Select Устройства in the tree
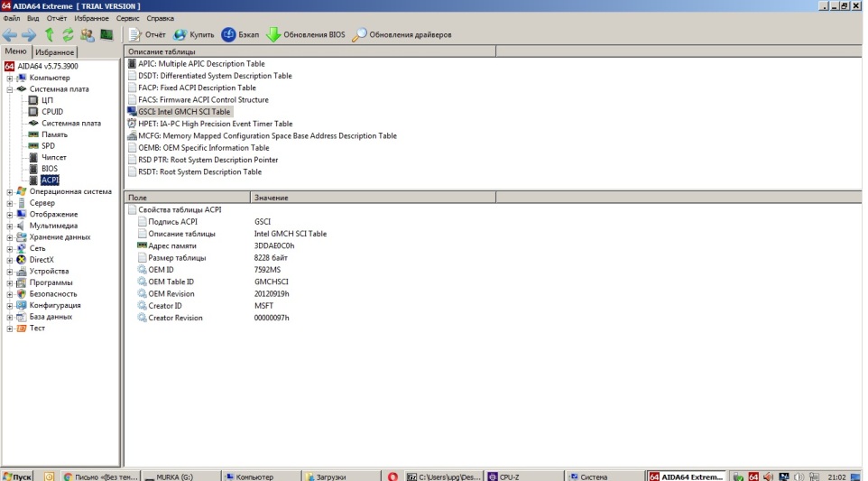This screenshot has width=868, height=481. pos(49,272)
